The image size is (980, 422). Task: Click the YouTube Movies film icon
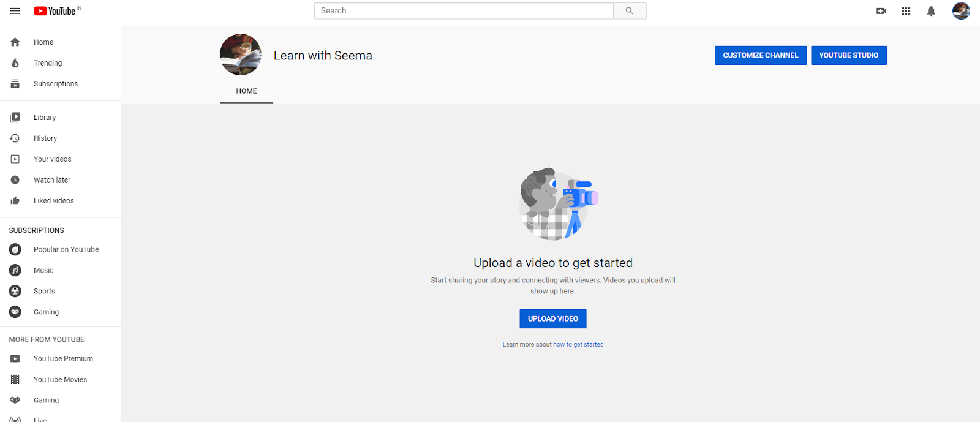(15, 380)
